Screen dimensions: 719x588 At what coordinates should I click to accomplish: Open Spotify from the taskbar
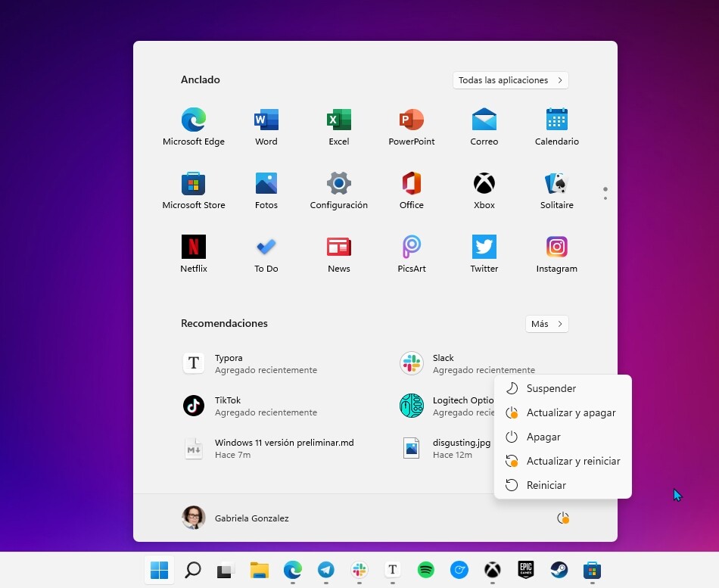click(426, 570)
